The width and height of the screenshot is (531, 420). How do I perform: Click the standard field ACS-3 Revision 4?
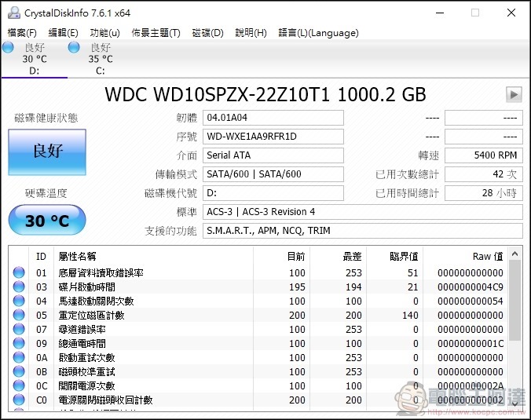[x=363, y=212]
